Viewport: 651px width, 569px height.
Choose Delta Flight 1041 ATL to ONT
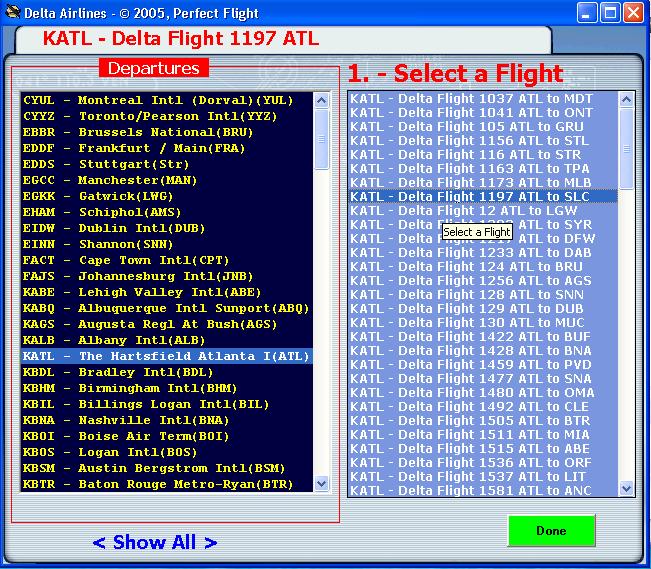(483, 113)
